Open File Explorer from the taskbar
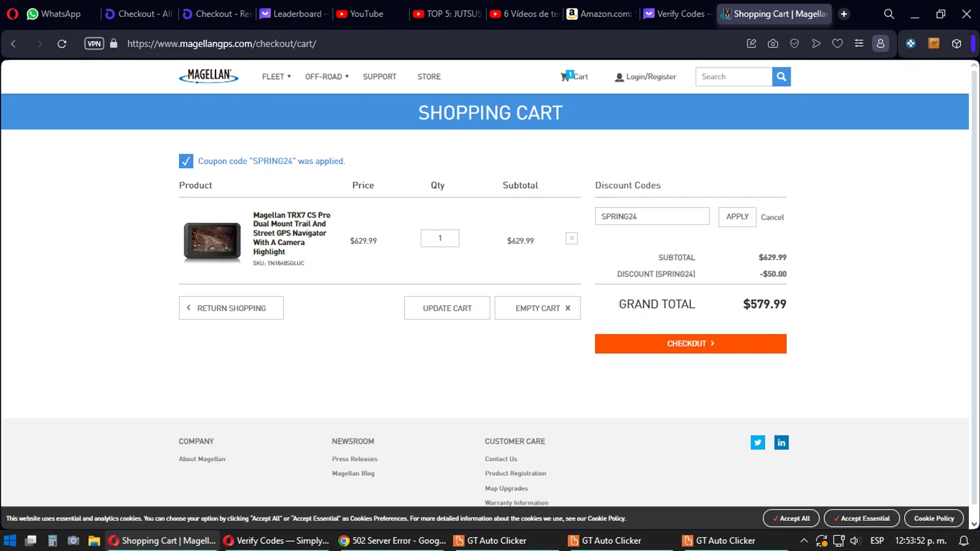 [x=94, y=541]
